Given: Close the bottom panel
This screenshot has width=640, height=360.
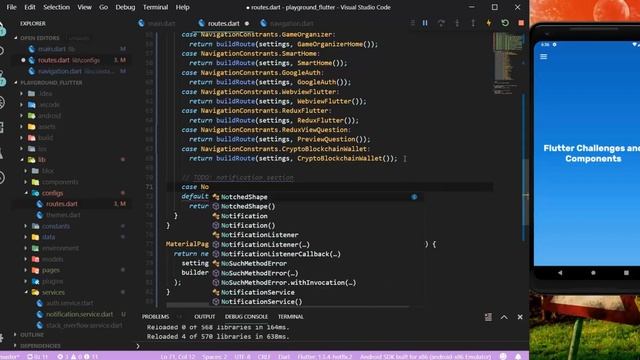Looking at the screenshot, I should [x=520, y=317].
